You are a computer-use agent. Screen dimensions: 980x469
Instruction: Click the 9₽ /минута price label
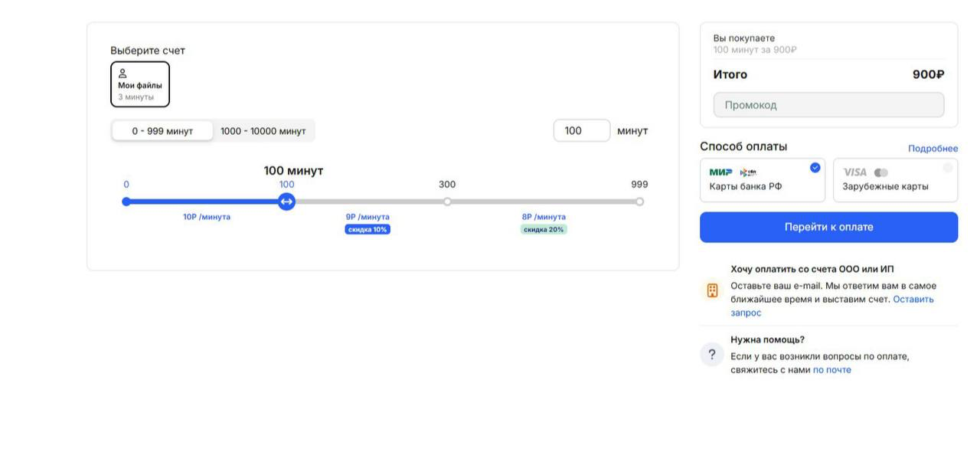pos(367,217)
